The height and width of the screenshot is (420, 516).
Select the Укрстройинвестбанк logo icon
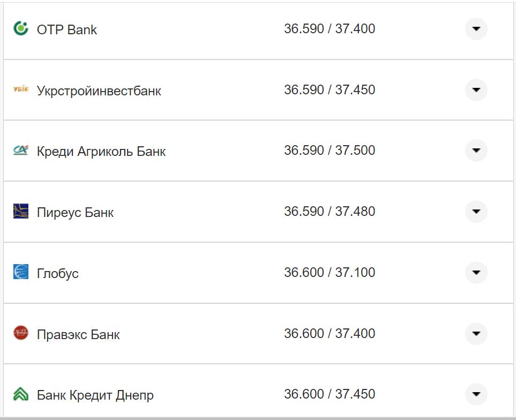tap(20, 90)
